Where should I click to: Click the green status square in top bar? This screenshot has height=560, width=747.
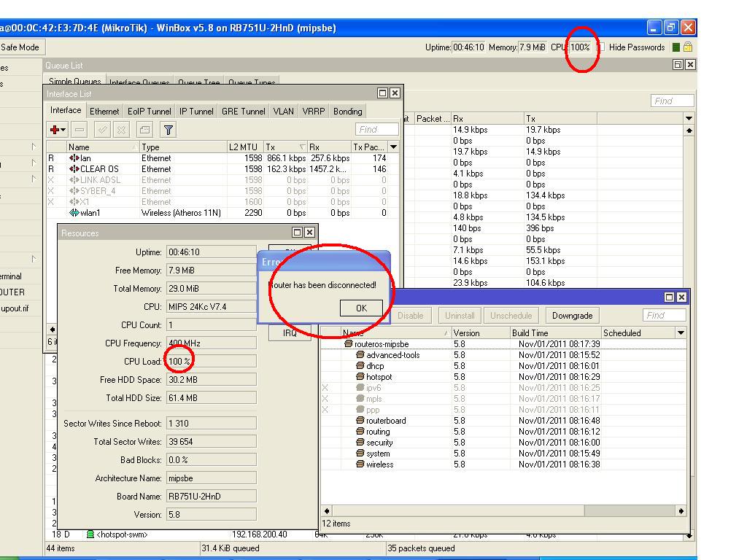coord(676,47)
